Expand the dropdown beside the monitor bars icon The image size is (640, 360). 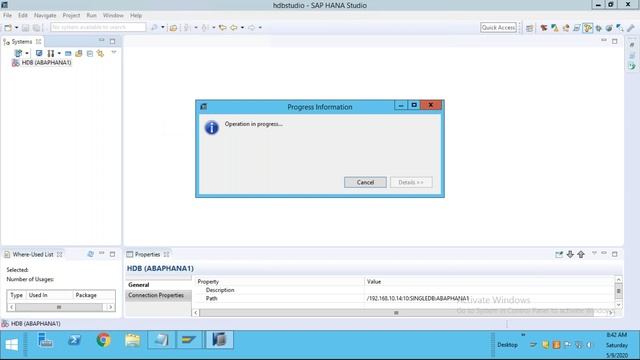coord(59,53)
